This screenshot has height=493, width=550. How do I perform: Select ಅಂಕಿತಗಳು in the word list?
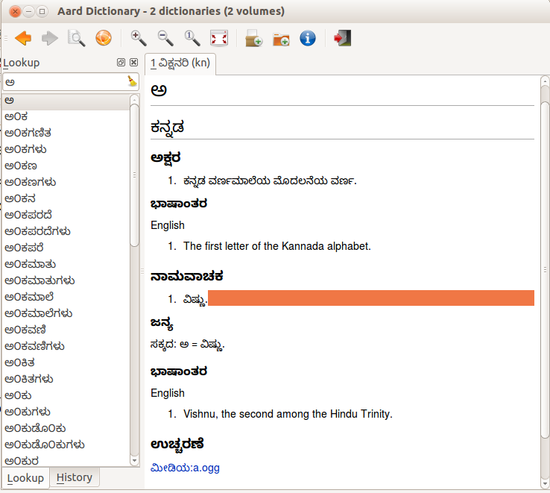pyautogui.click(x=66, y=379)
